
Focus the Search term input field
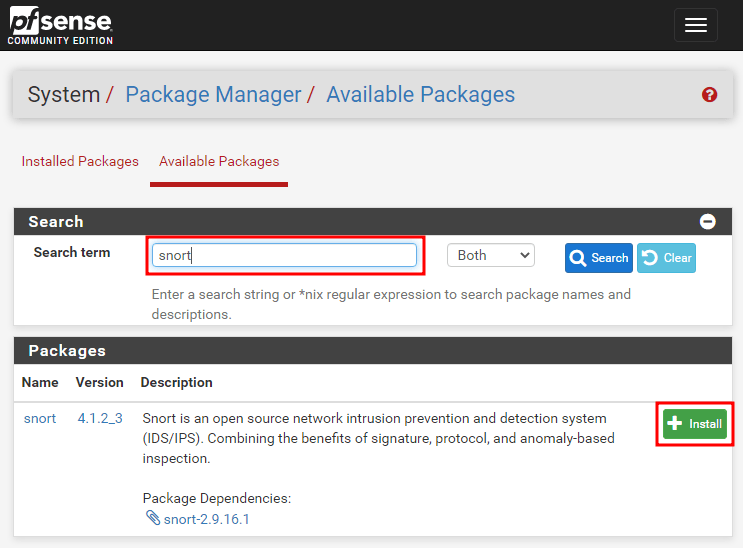click(x=284, y=256)
